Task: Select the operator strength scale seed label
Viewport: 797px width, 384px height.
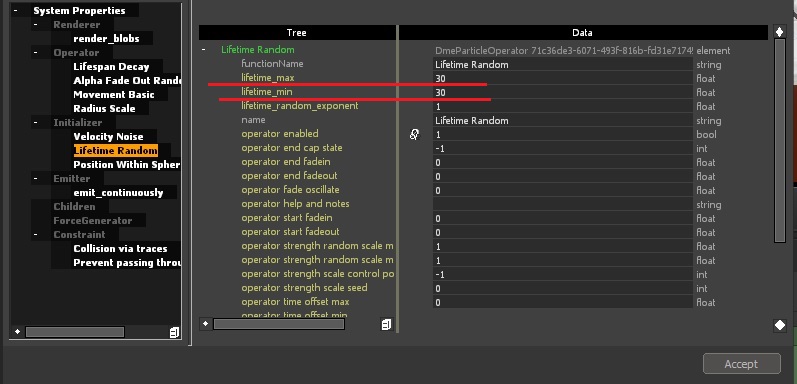Action: pyautogui.click(x=304, y=288)
